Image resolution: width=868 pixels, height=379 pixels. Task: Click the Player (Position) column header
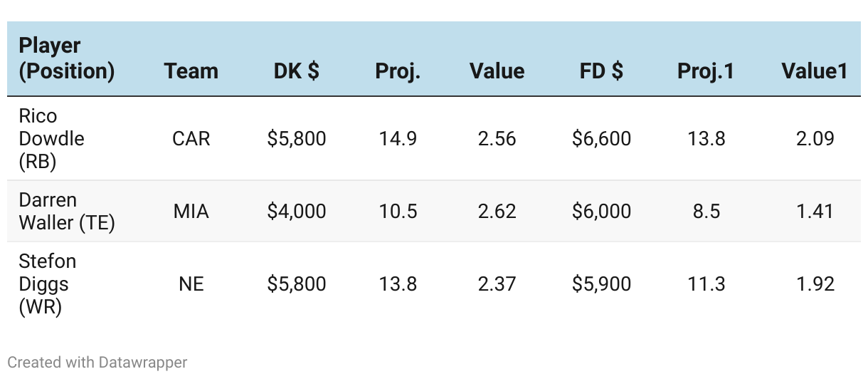(66, 58)
